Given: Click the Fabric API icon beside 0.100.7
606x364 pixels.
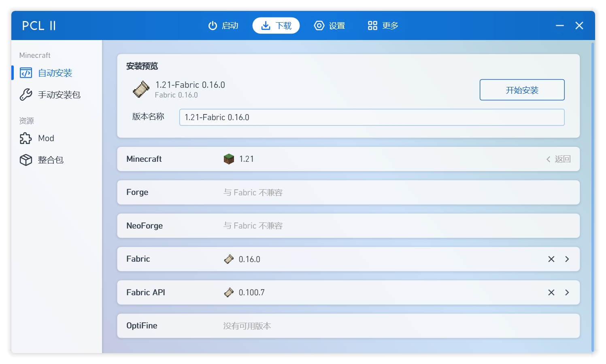Looking at the screenshot, I should pos(229,292).
